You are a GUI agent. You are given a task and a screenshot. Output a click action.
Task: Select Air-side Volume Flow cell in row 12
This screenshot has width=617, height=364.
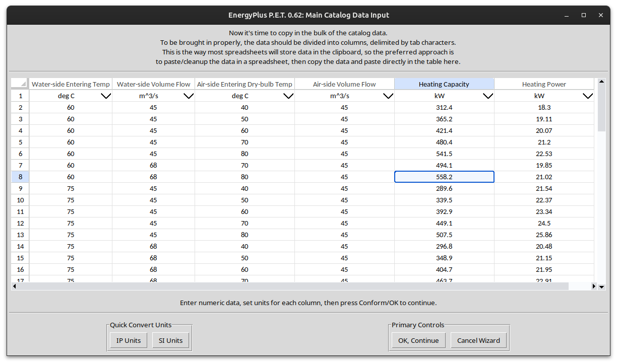(x=344, y=223)
